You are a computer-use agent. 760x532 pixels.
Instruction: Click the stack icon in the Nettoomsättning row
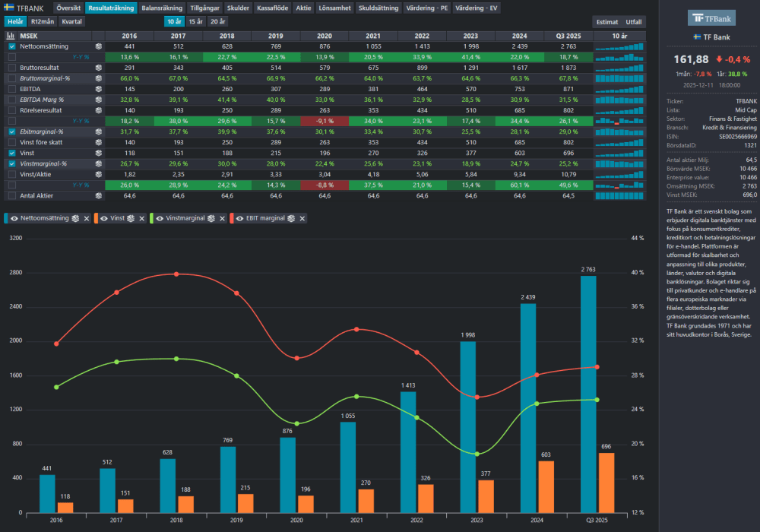[98, 46]
